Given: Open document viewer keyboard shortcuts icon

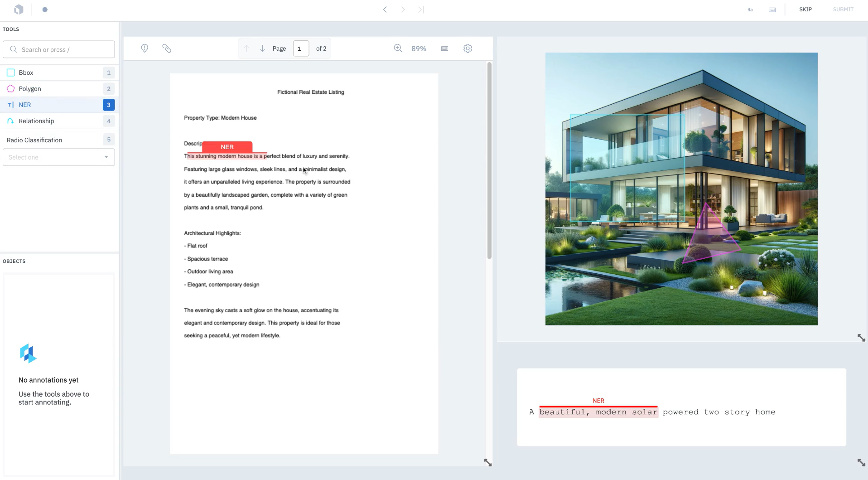Looking at the screenshot, I should tap(444, 48).
